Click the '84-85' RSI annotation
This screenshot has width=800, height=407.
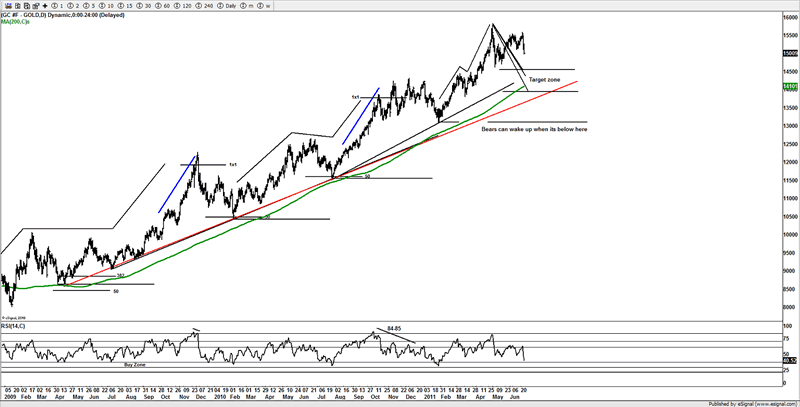pos(393,328)
